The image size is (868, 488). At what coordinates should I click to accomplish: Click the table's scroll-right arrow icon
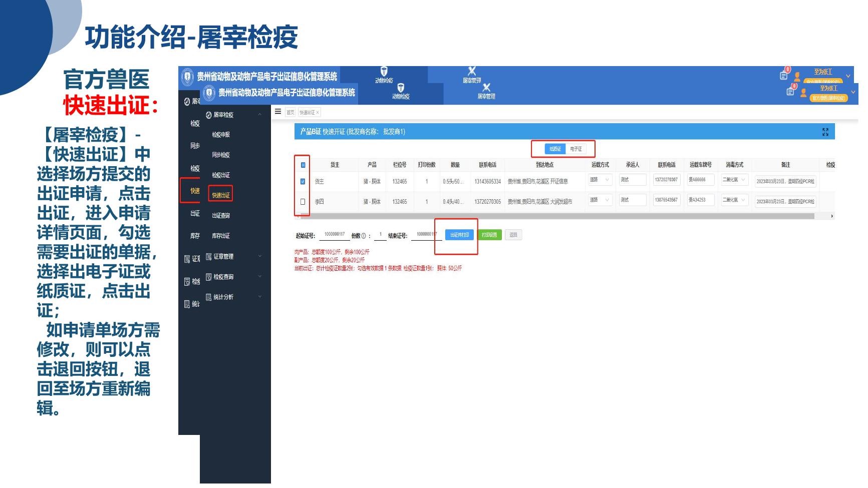click(832, 216)
